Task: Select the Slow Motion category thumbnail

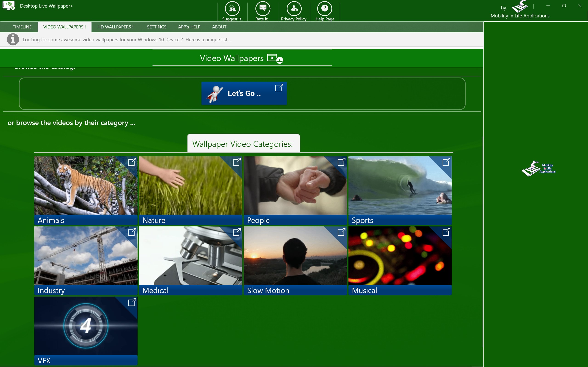Action: tap(295, 256)
